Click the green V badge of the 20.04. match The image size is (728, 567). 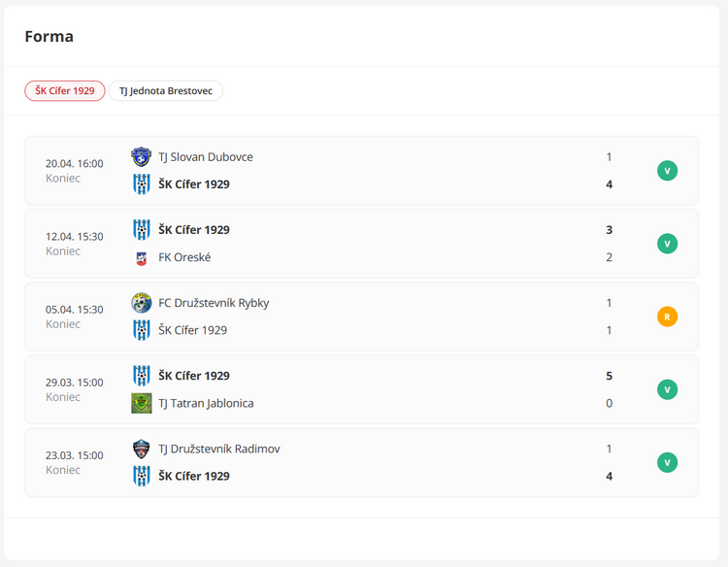click(667, 171)
